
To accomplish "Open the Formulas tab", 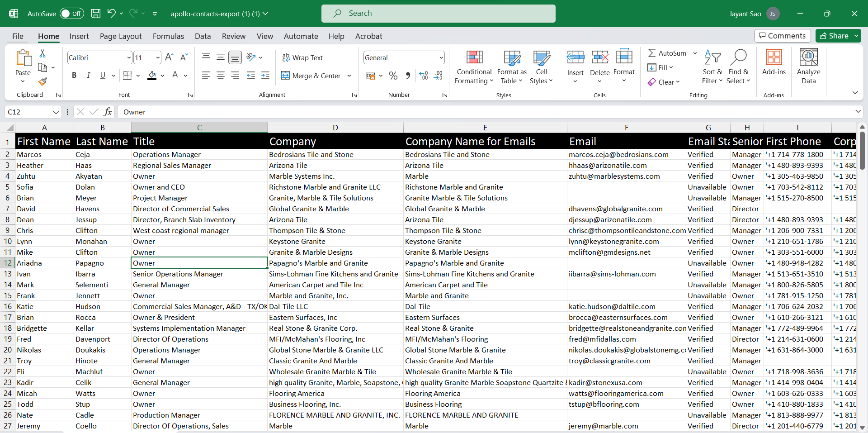I will tap(168, 36).
